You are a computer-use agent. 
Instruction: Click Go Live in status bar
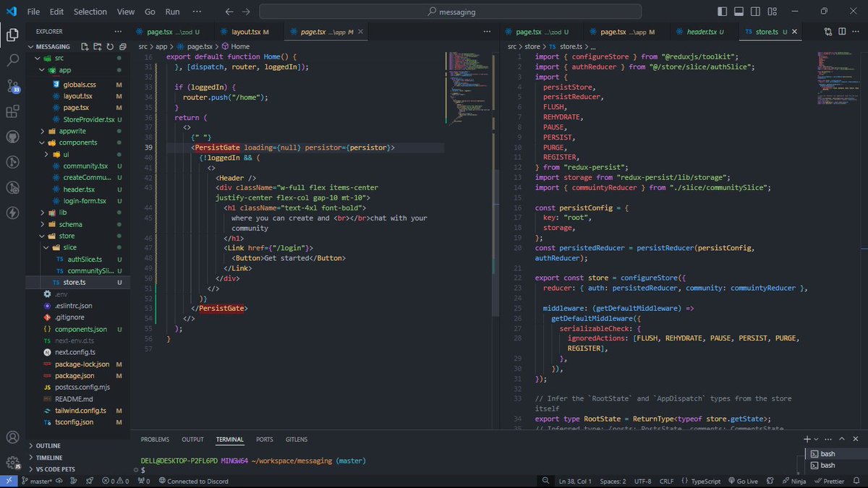(742, 481)
